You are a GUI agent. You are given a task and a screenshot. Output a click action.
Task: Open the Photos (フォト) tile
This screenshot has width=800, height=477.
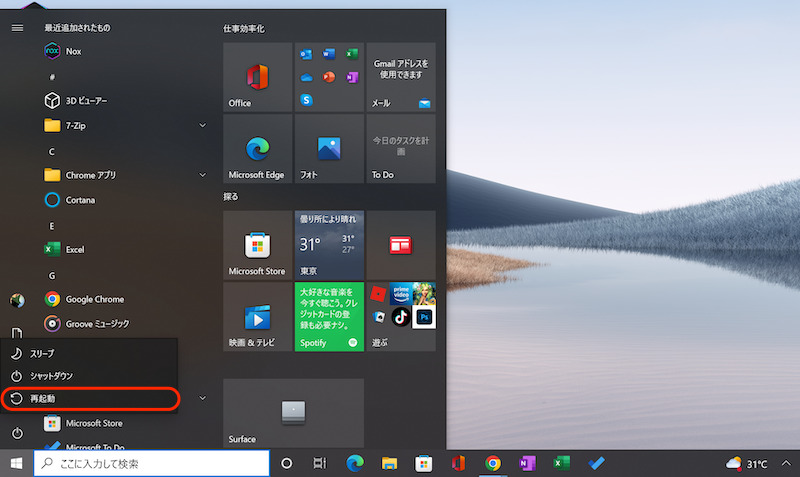click(x=329, y=149)
